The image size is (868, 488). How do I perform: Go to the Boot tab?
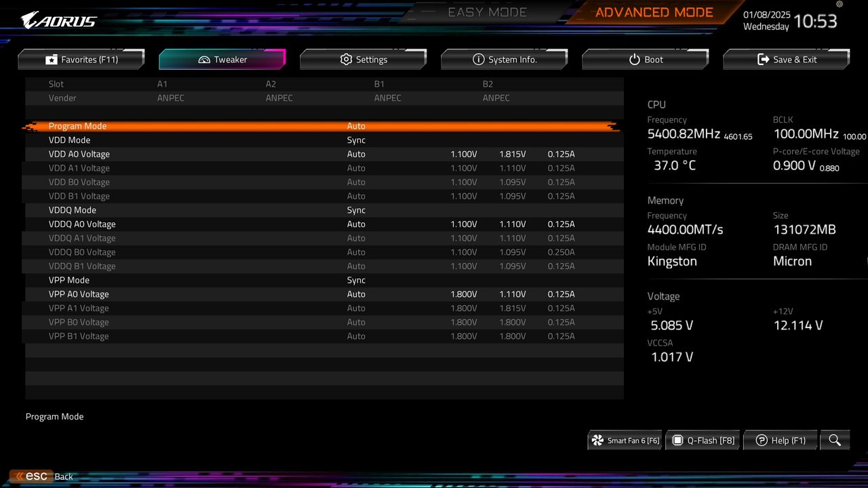[x=646, y=60]
